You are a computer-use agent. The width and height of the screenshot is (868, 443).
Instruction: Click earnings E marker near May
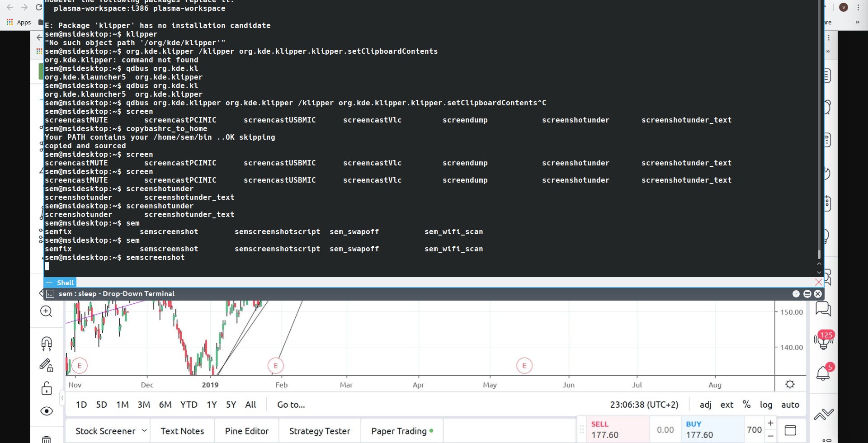tap(524, 365)
